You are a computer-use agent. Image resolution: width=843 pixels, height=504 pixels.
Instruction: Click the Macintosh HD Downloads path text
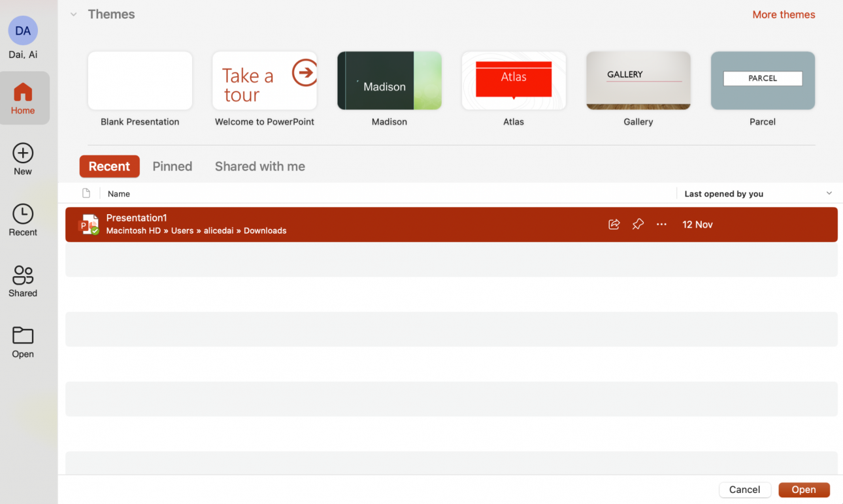point(196,230)
